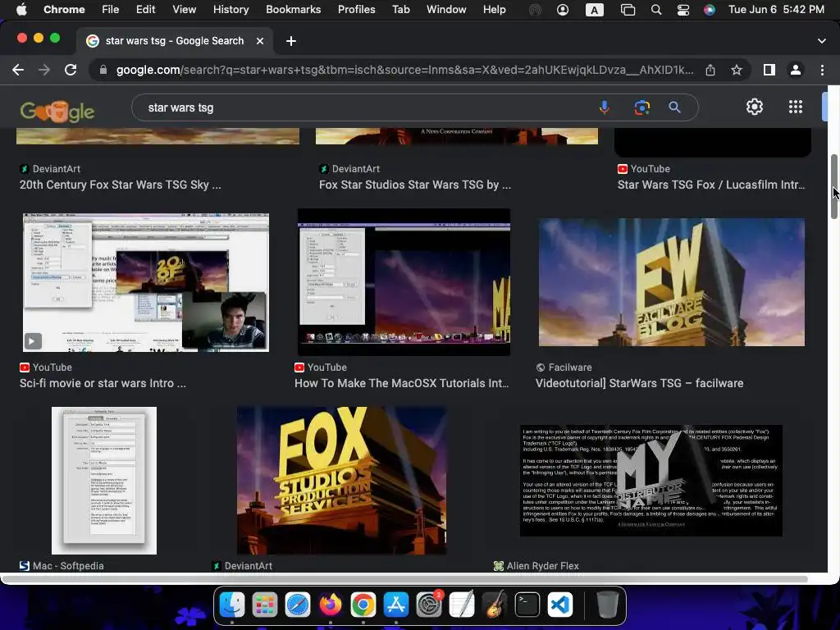
Task: Open Siri from the menu bar
Action: tap(710, 10)
